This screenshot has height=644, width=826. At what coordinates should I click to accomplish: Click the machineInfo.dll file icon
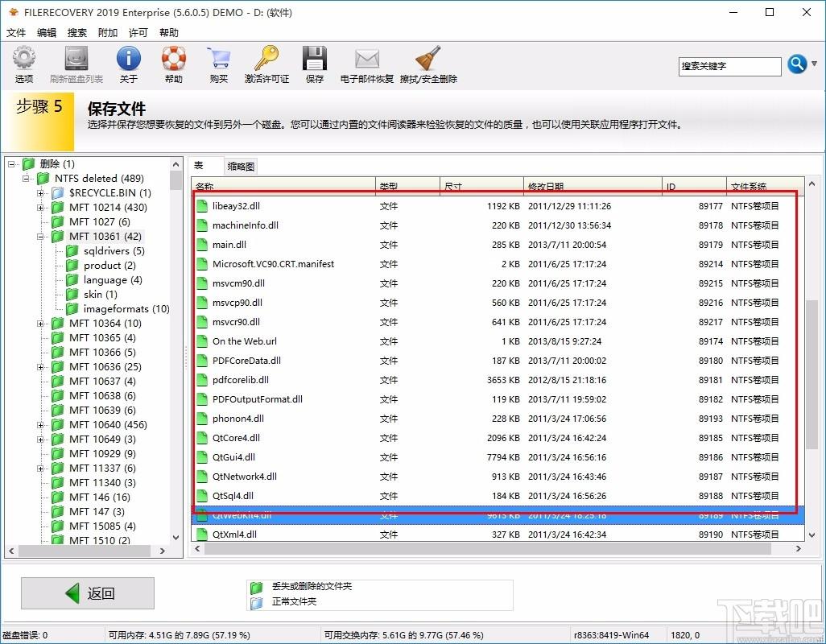point(202,225)
